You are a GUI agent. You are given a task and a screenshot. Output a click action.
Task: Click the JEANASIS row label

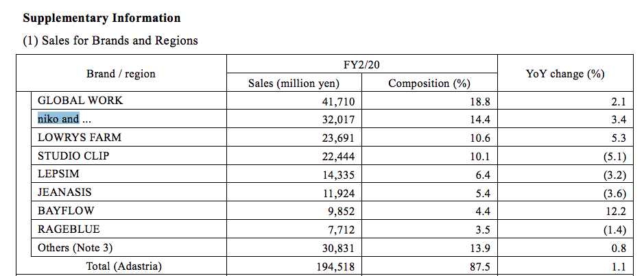pos(64,192)
